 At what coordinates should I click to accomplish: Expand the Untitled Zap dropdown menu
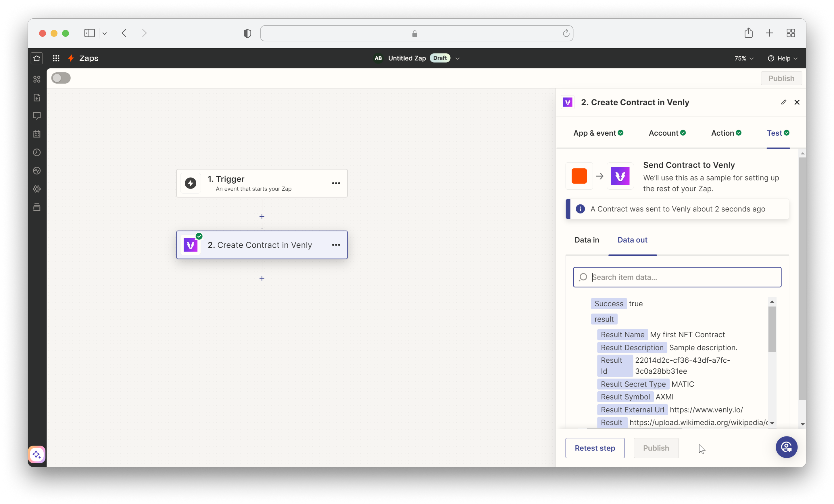[458, 58]
